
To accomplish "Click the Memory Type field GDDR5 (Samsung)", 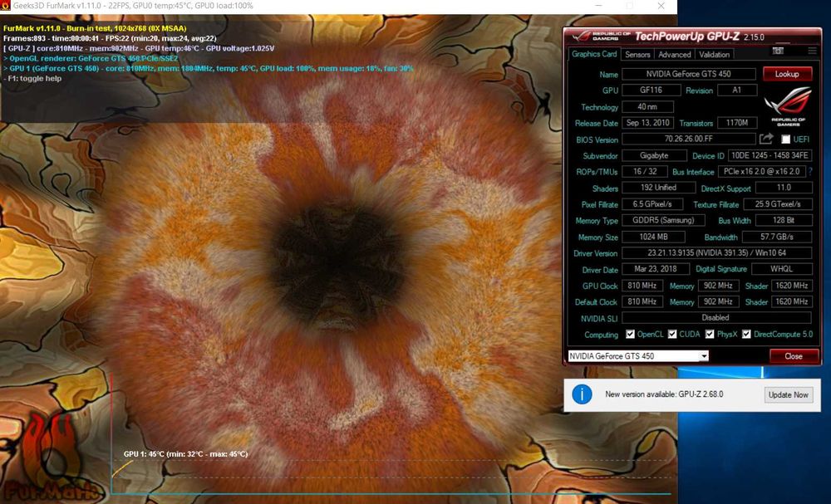I will (x=663, y=220).
